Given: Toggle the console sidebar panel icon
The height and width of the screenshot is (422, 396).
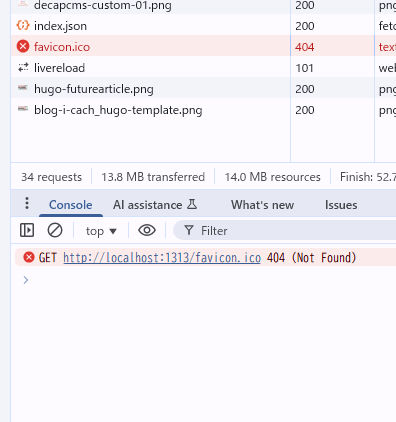Looking at the screenshot, I should 27,230.
